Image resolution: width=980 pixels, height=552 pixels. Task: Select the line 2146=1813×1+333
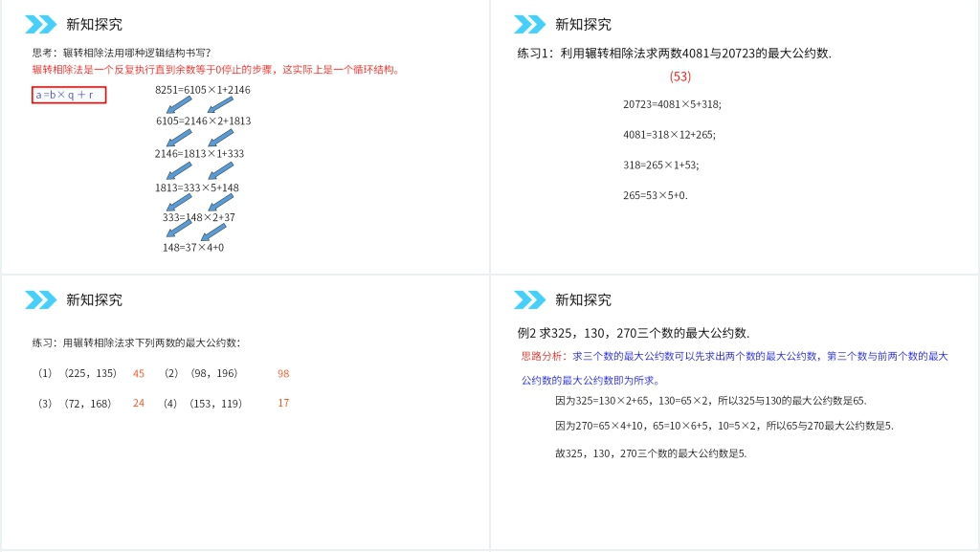click(x=199, y=154)
